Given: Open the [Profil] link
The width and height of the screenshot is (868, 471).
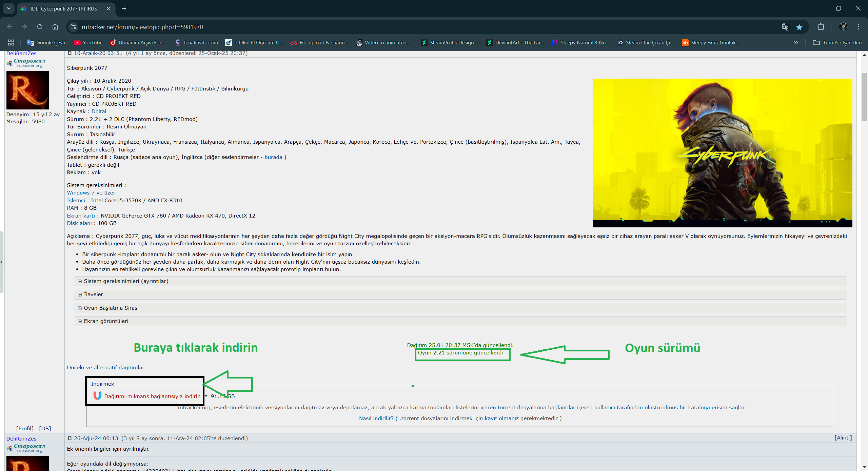Looking at the screenshot, I should [25, 428].
